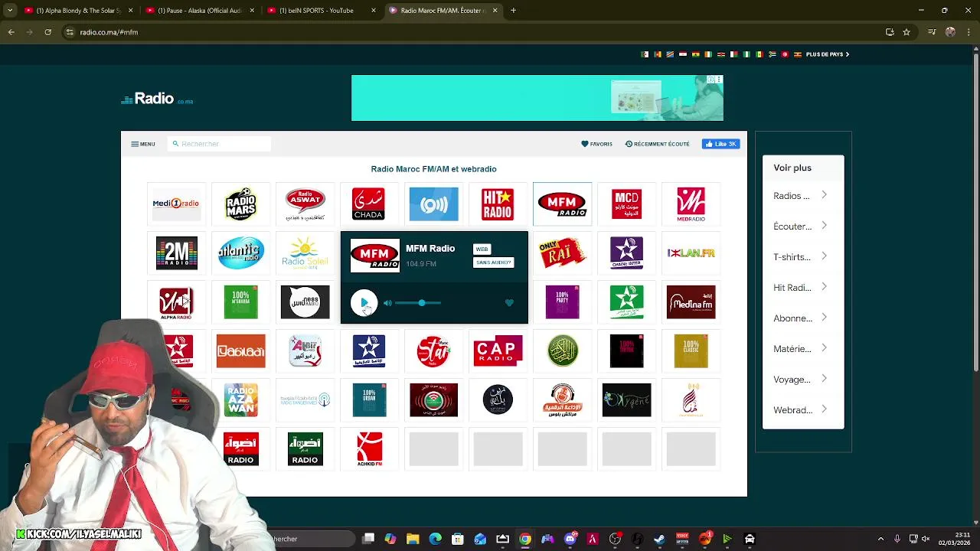Expand the 'Abonne...' sidebar entry
Viewport: 980px width, 551px height.
800,318
